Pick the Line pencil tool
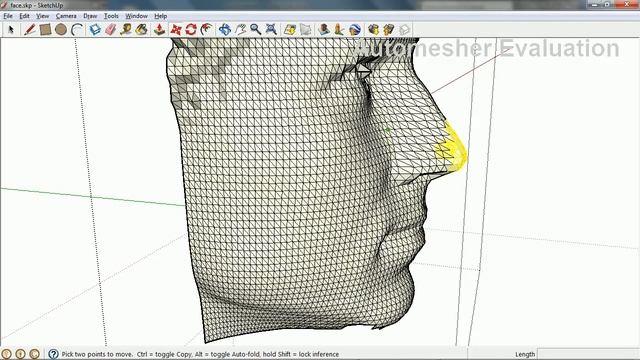The height and width of the screenshot is (360, 640). click(29, 29)
